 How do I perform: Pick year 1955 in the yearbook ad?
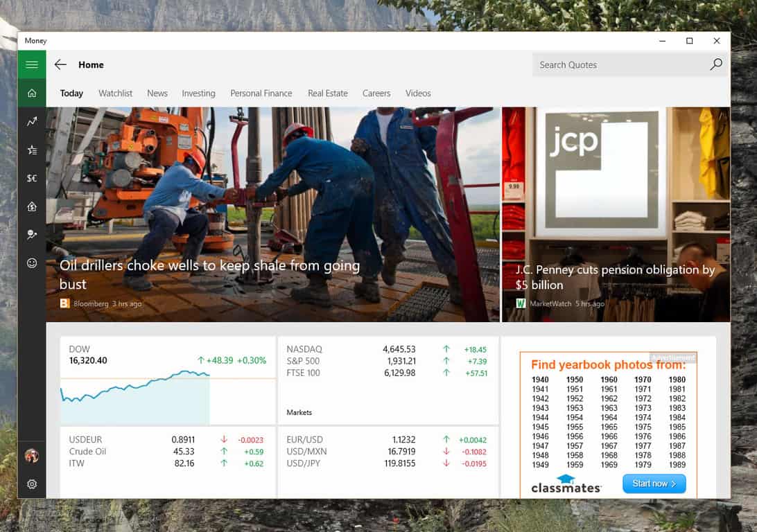575,427
